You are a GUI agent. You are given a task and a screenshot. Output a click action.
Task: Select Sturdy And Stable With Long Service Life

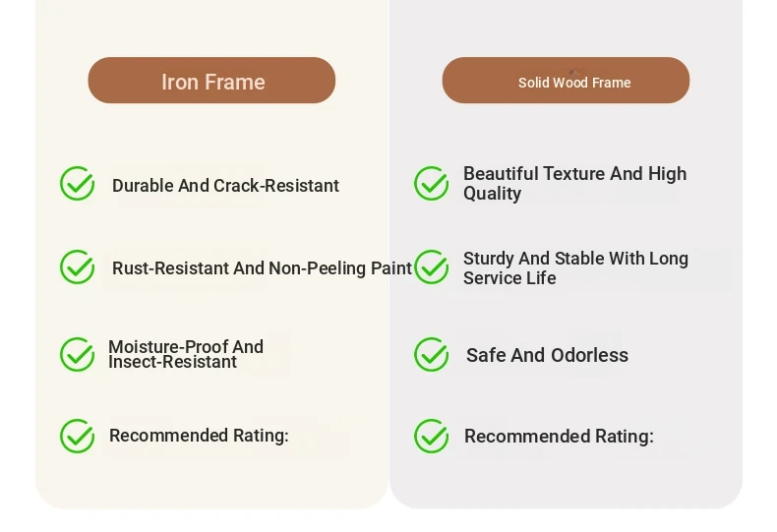(x=575, y=268)
